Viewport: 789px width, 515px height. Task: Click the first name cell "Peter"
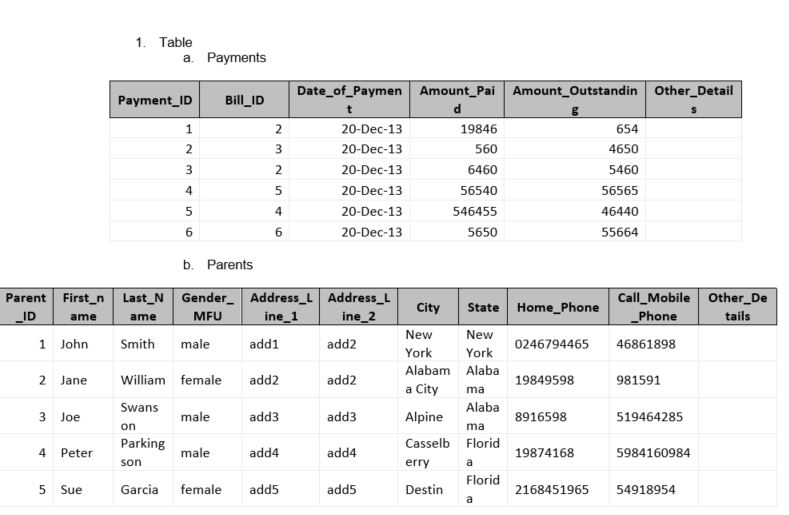(76, 453)
